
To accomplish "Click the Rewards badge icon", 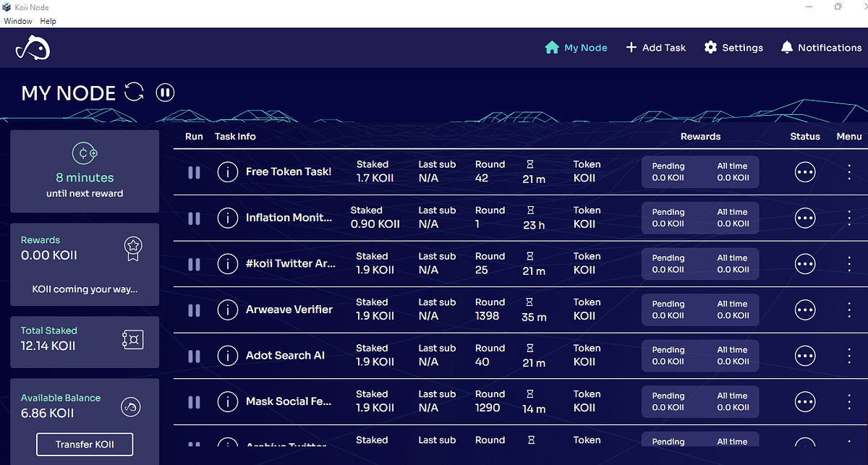I will (133, 249).
